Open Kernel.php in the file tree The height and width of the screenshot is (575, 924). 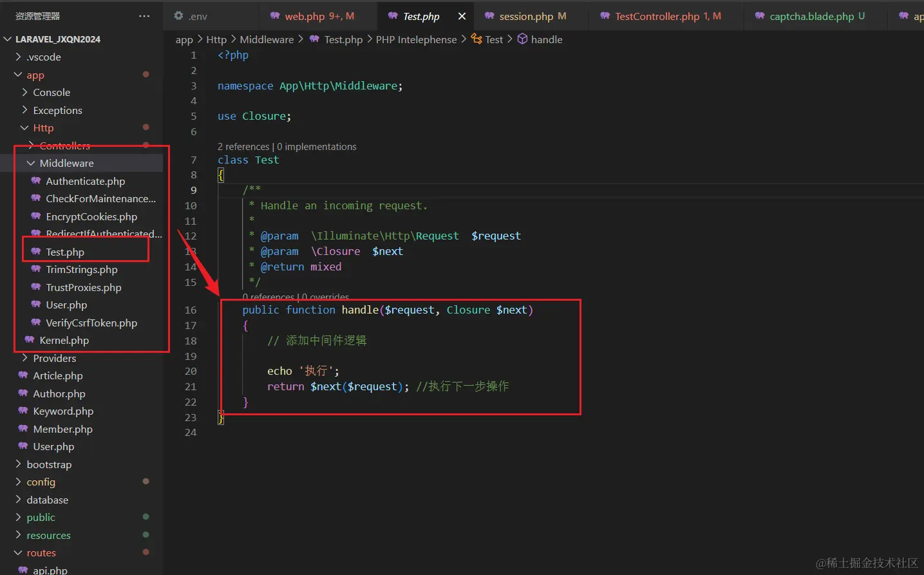64,340
